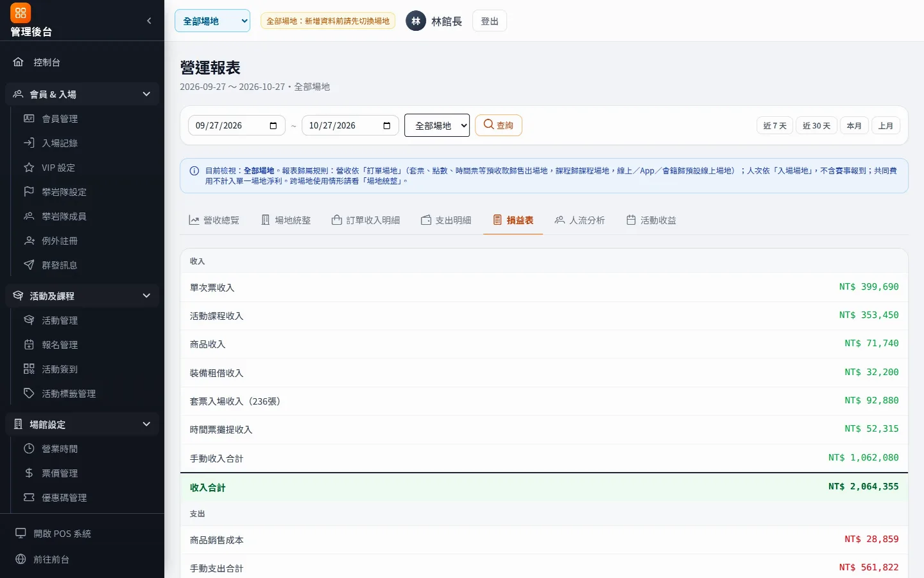Apply the 近 30 天 date range
Viewport: 924px width, 578px height.
817,126
